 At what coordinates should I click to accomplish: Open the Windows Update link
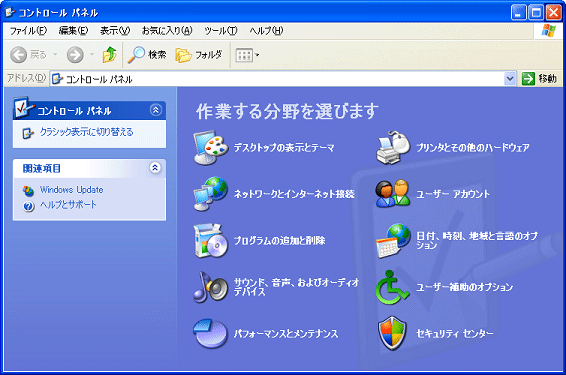(x=71, y=190)
